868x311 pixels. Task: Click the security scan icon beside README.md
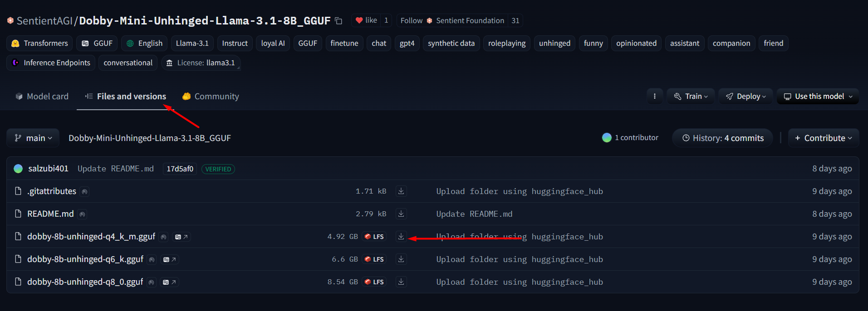82,214
